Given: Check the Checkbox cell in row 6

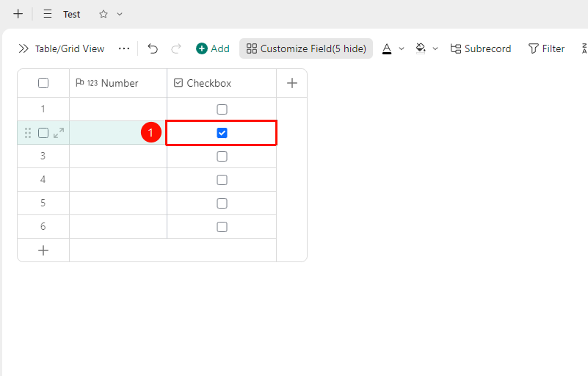Looking at the screenshot, I should point(222,227).
